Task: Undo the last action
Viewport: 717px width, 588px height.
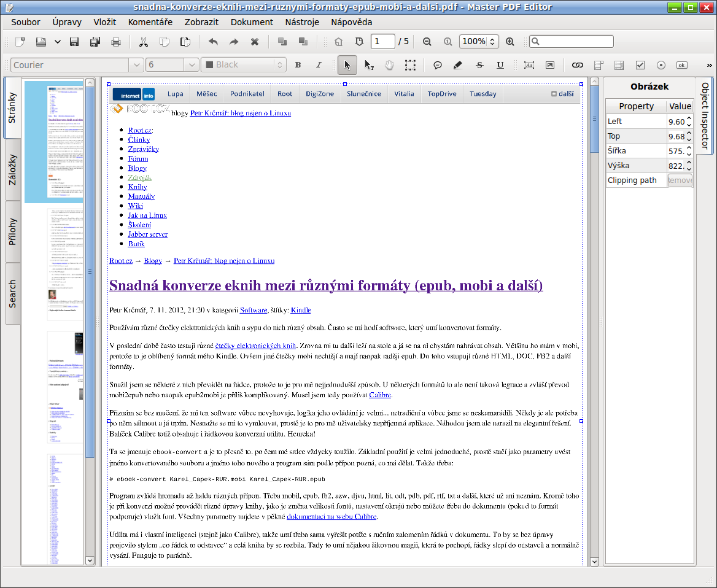Action: tap(213, 42)
